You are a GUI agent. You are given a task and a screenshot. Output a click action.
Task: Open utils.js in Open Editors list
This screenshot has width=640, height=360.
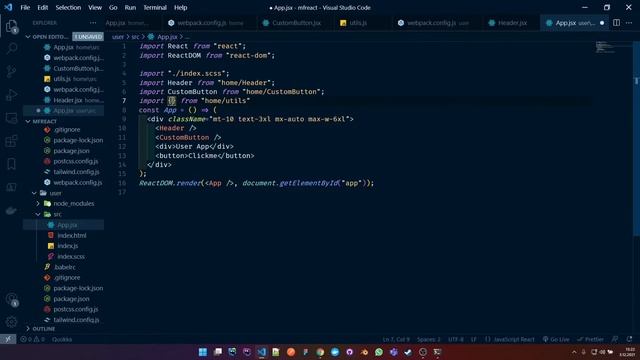tap(62, 79)
